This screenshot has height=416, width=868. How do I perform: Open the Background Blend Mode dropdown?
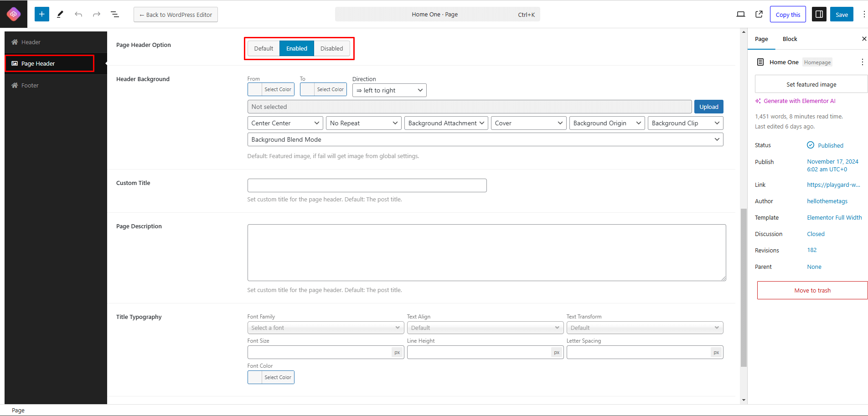[x=486, y=139]
